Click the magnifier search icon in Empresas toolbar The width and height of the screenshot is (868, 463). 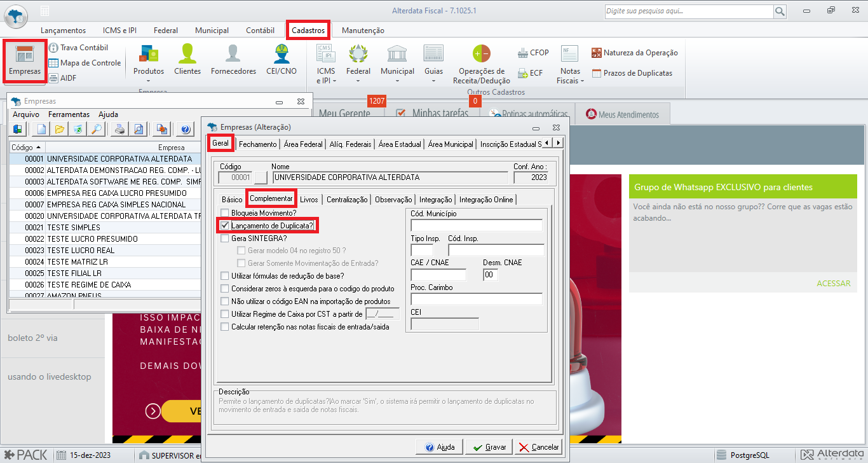click(97, 129)
